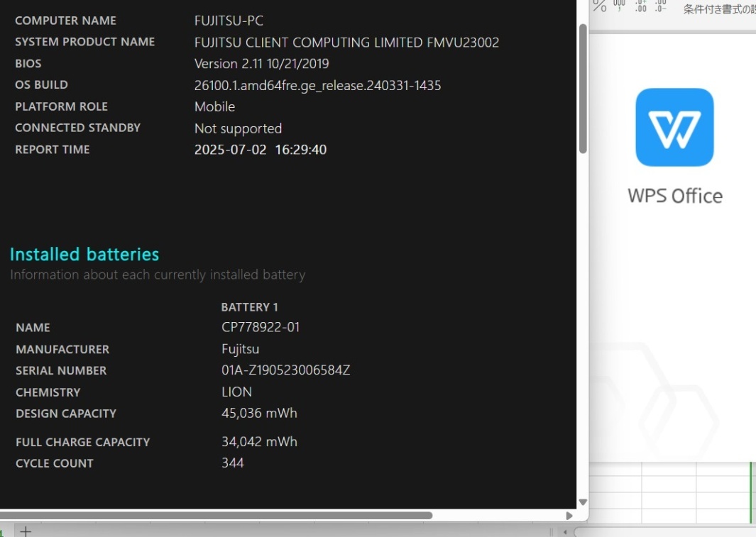Select the 'Not supported' connected standby value
Viewport: 756px width, 537px height.
click(x=238, y=128)
